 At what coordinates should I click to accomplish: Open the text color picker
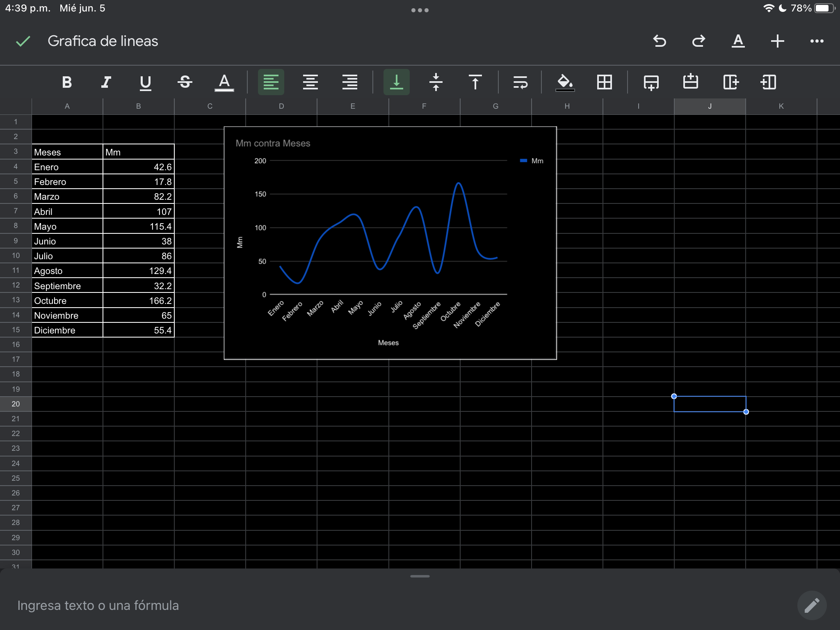224,82
